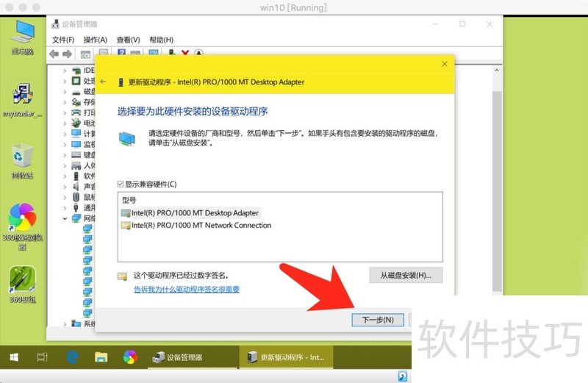Collapse the 网络 network adapters node
The width and height of the screenshot is (588, 383).
65,218
